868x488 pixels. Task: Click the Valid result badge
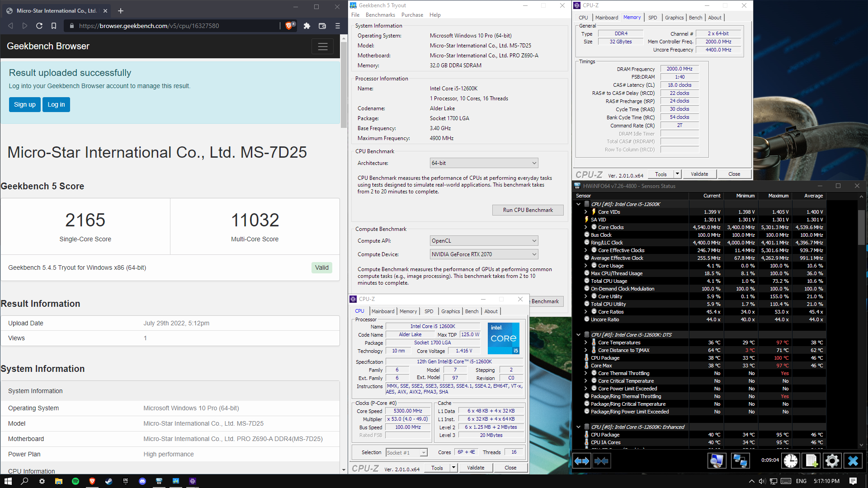point(322,267)
